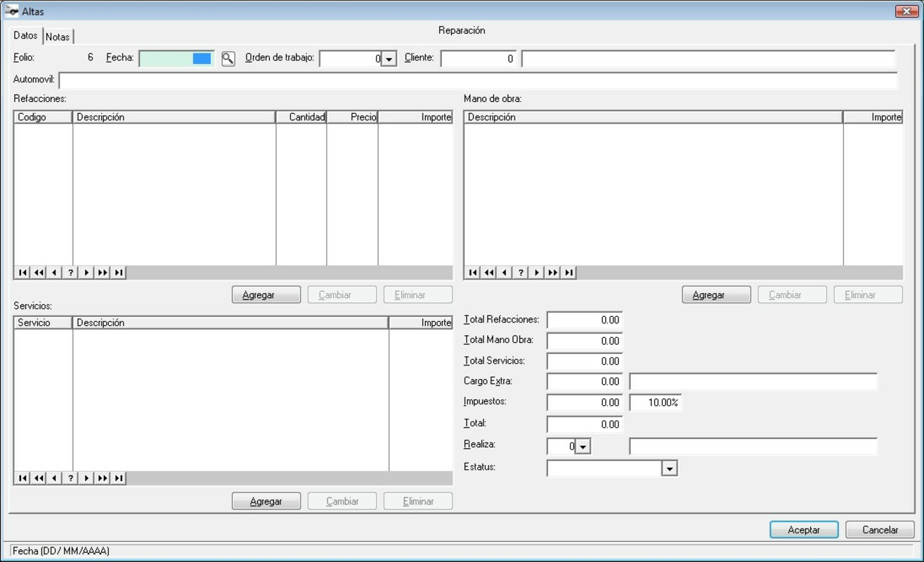
Task: Go to next record in Servicios navigator
Action: [86, 478]
